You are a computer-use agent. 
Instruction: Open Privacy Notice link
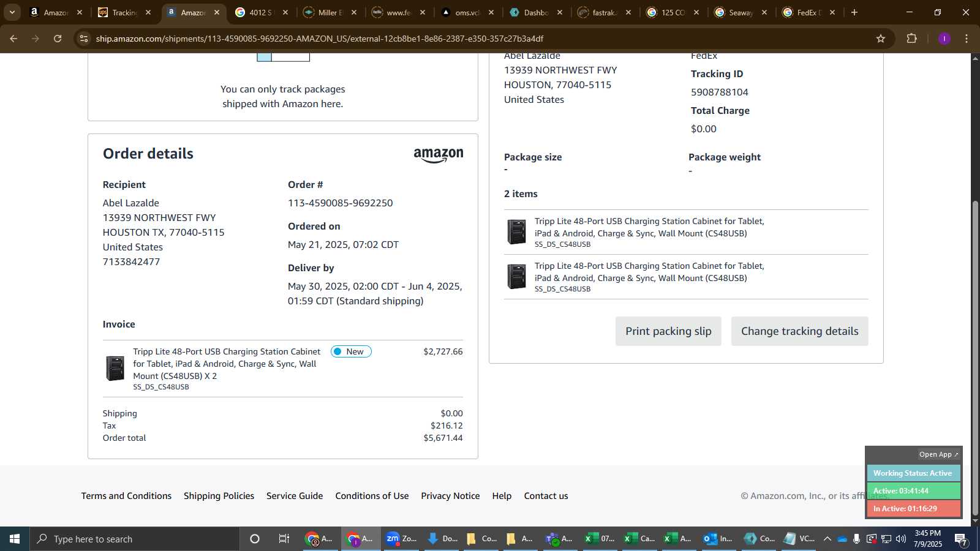click(450, 496)
